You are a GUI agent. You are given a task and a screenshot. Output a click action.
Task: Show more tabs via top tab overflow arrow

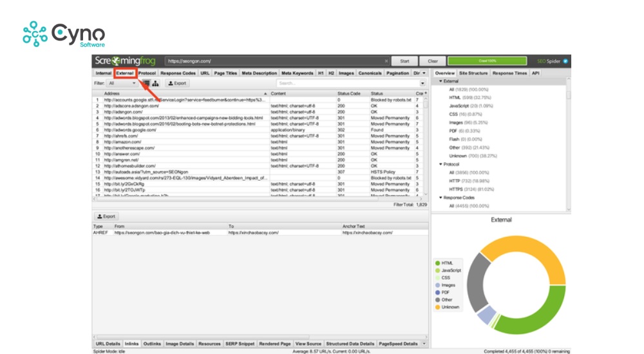(x=424, y=73)
